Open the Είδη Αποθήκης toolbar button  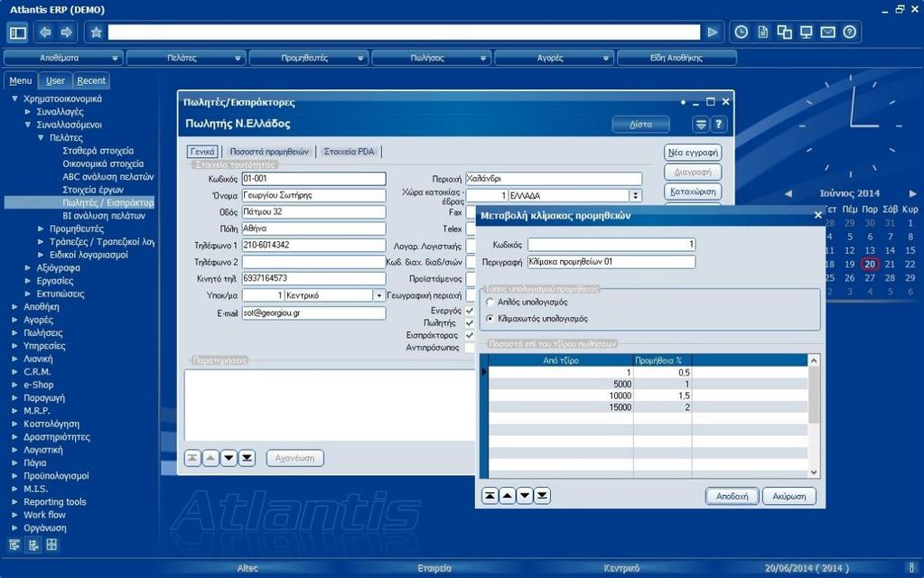click(677, 58)
